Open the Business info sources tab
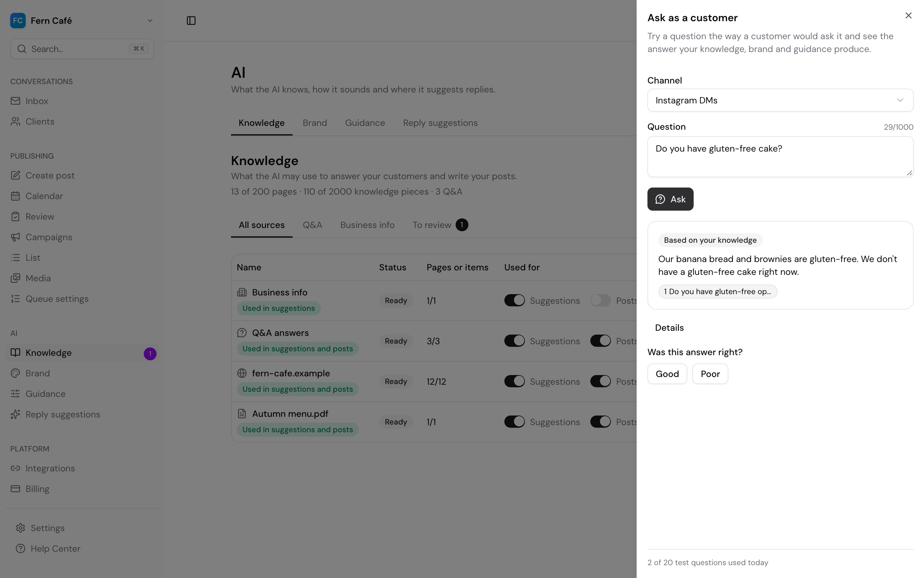 [x=367, y=225]
